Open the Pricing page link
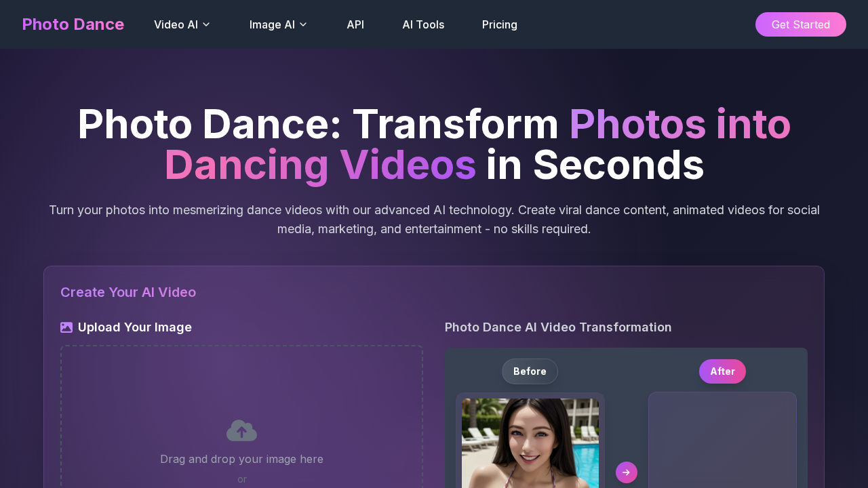 pyautogui.click(x=500, y=24)
